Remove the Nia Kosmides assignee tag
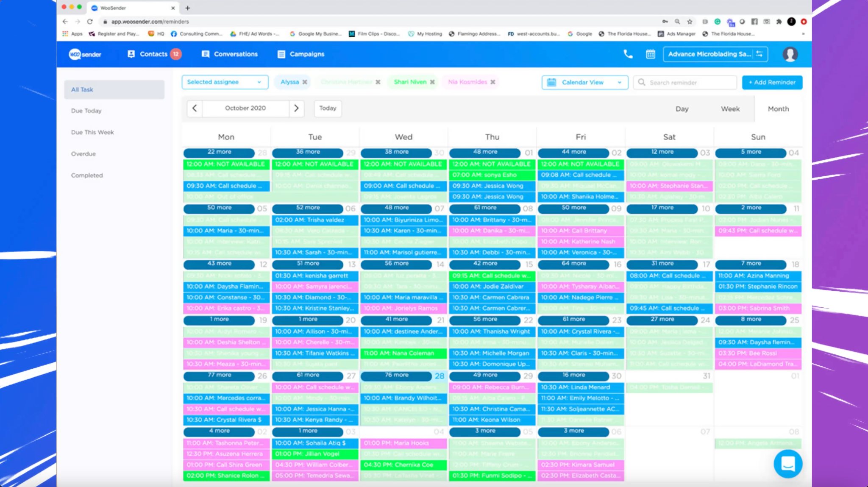The height and width of the screenshot is (487, 868). pos(493,82)
